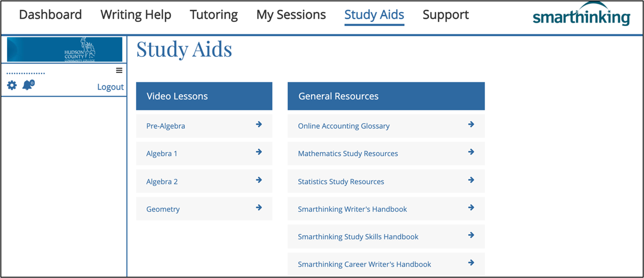This screenshot has height=278, width=644.
Task: Open notifications bell icon
Action: (28, 85)
